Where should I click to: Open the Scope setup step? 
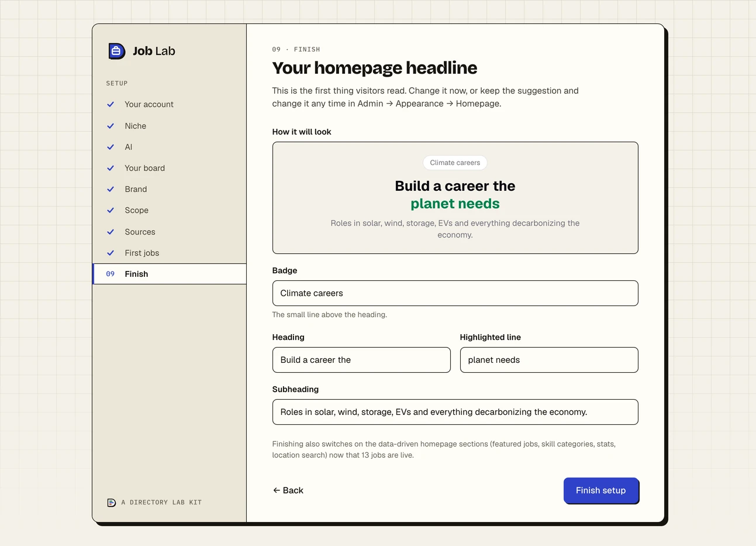(170, 210)
